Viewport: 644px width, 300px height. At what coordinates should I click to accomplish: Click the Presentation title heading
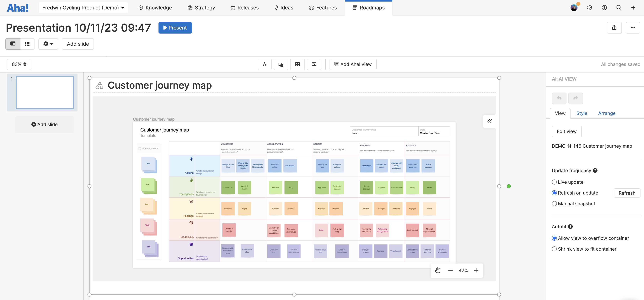point(78,28)
